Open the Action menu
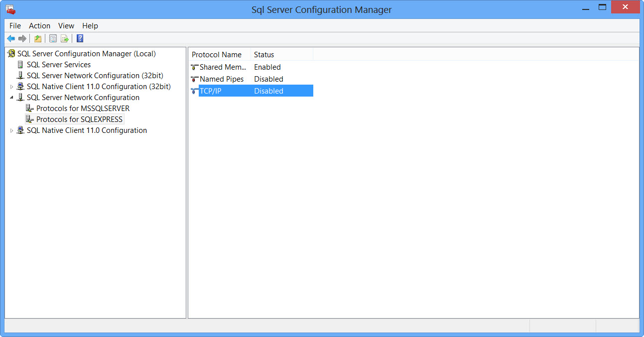This screenshot has height=337, width=644. pyautogui.click(x=39, y=25)
